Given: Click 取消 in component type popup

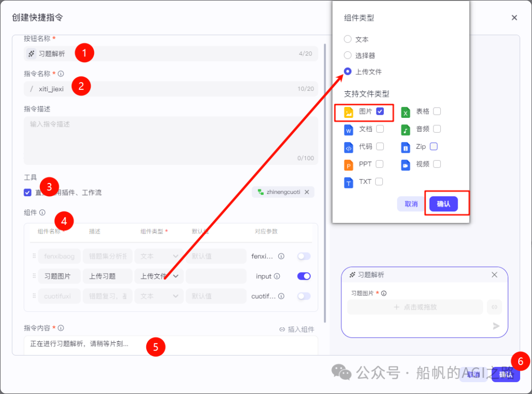Looking at the screenshot, I should point(411,204).
